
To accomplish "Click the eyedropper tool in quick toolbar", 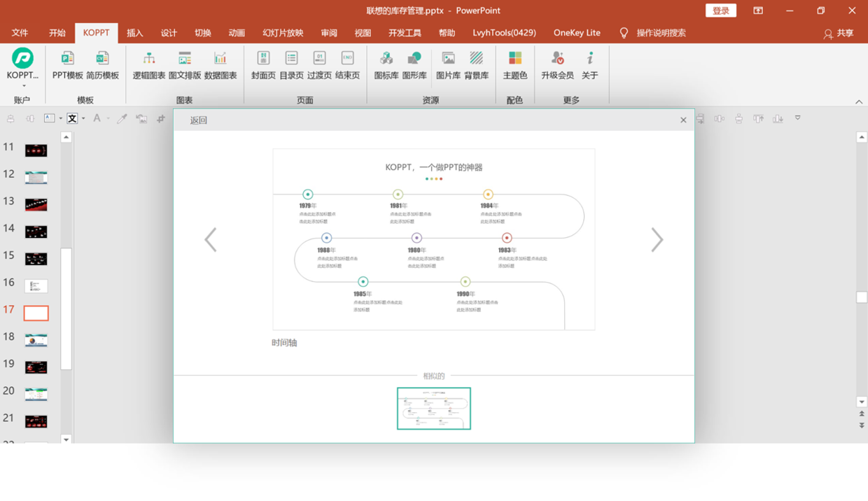I will (122, 119).
